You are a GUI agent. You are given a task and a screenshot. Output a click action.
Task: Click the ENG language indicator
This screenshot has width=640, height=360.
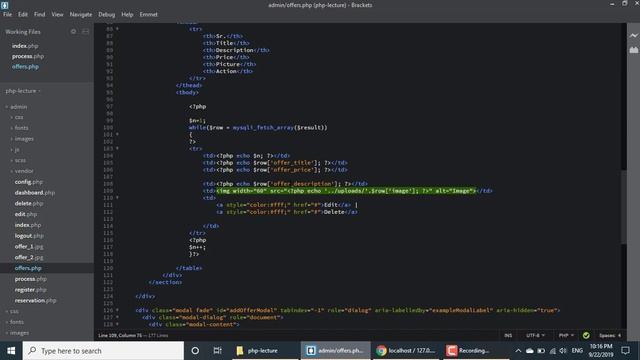(x=577, y=351)
